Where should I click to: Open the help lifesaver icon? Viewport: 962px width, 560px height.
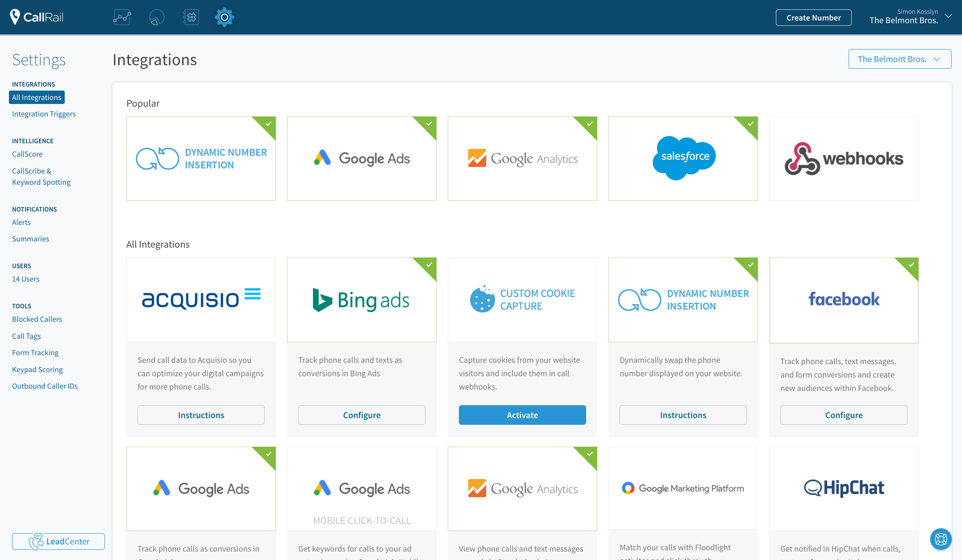click(941, 539)
